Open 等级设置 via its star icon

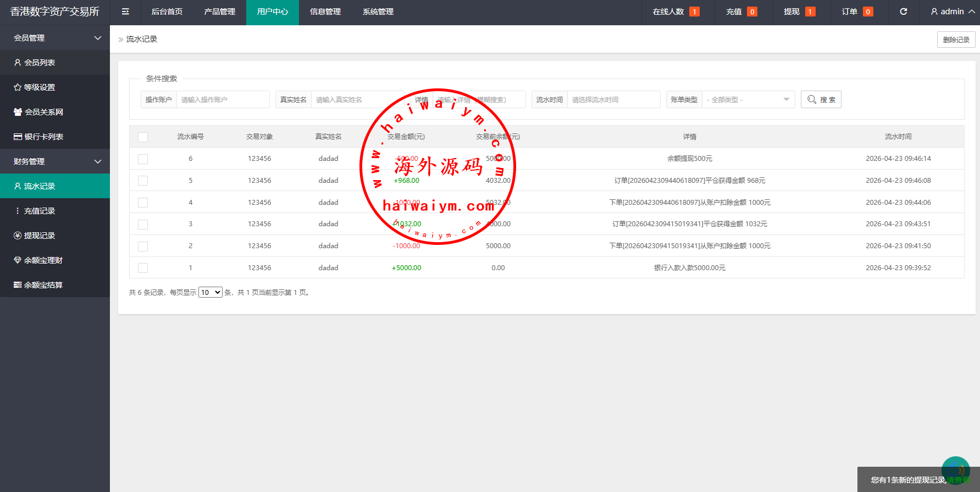18,87
